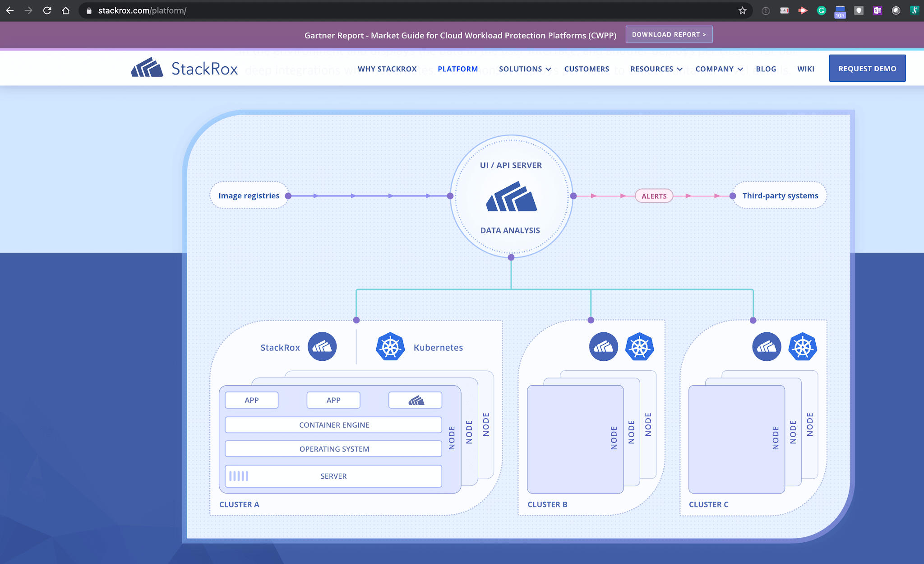924x564 pixels.
Task: Navigate back with the browser back arrow
Action: (9, 10)
